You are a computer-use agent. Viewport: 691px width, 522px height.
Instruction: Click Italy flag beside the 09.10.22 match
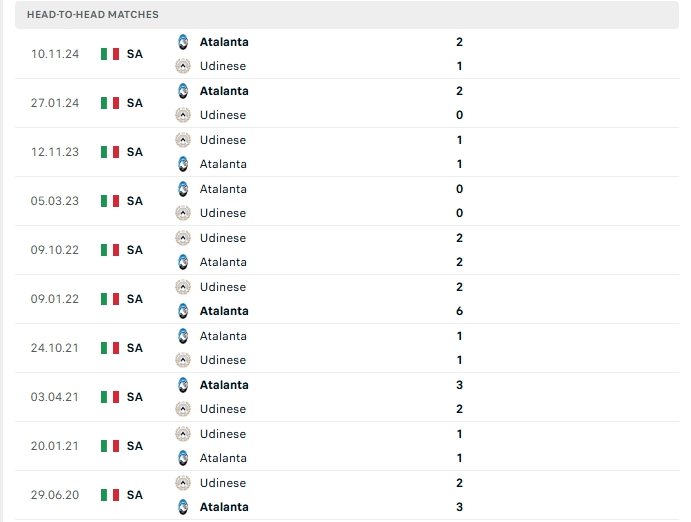point(110,250)
